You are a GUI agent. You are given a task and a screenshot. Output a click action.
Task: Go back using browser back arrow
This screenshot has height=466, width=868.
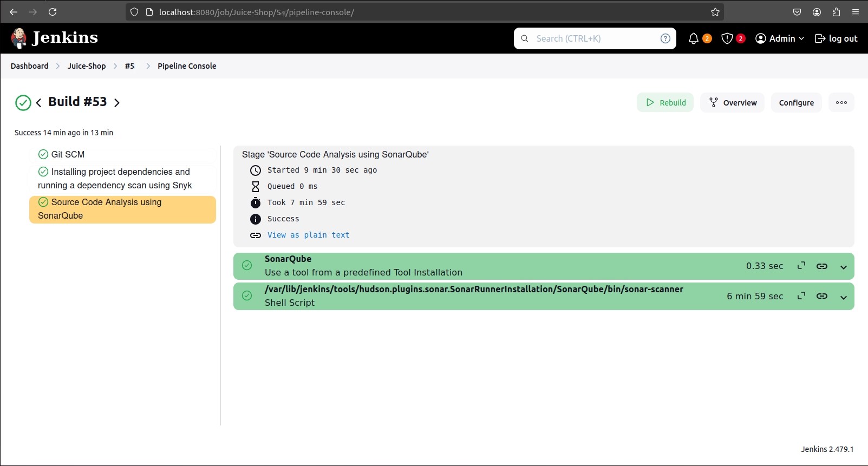pyautogui.click(x=14, y=12)
